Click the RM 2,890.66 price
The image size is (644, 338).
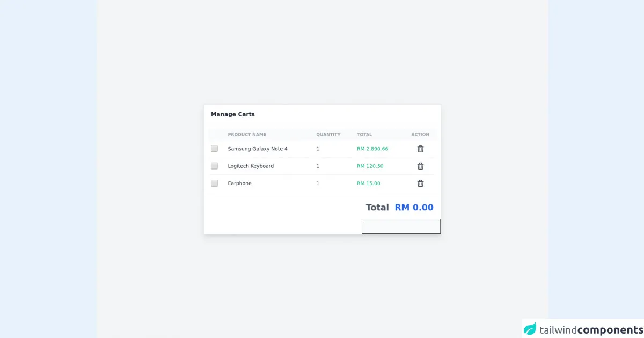pyautogui.click(x=372, y=149)
